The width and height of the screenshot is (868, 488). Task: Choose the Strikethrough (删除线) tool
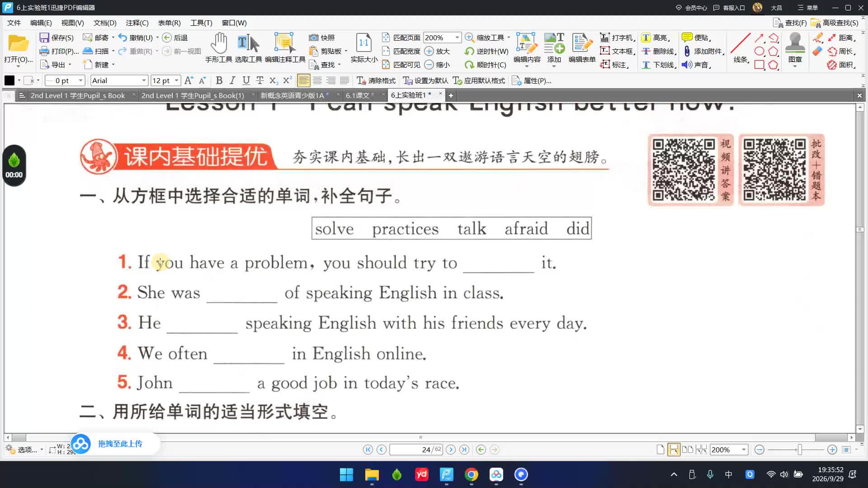click(659, 51)
